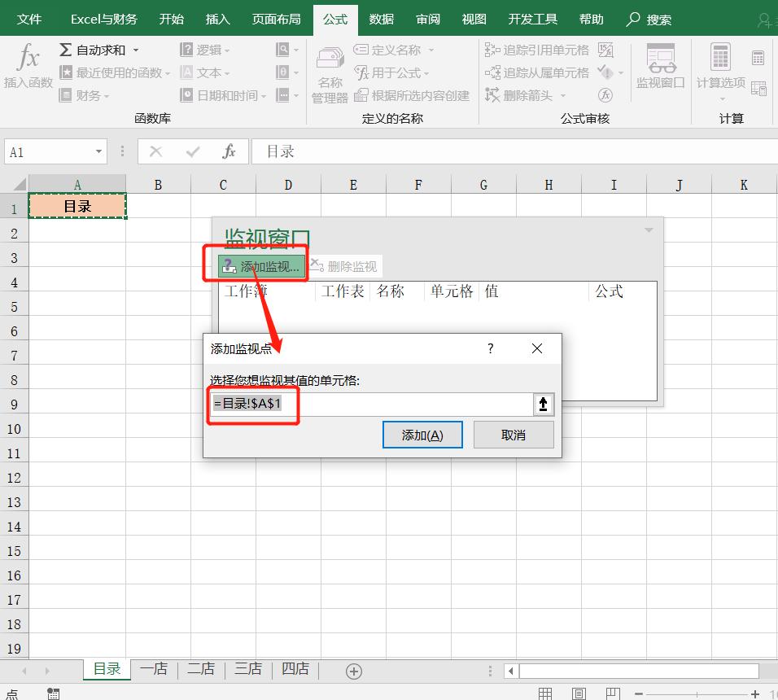Switch to the 三店 sheet tab
This screenshot has height=700, width=778.
[x=247, y=669]
